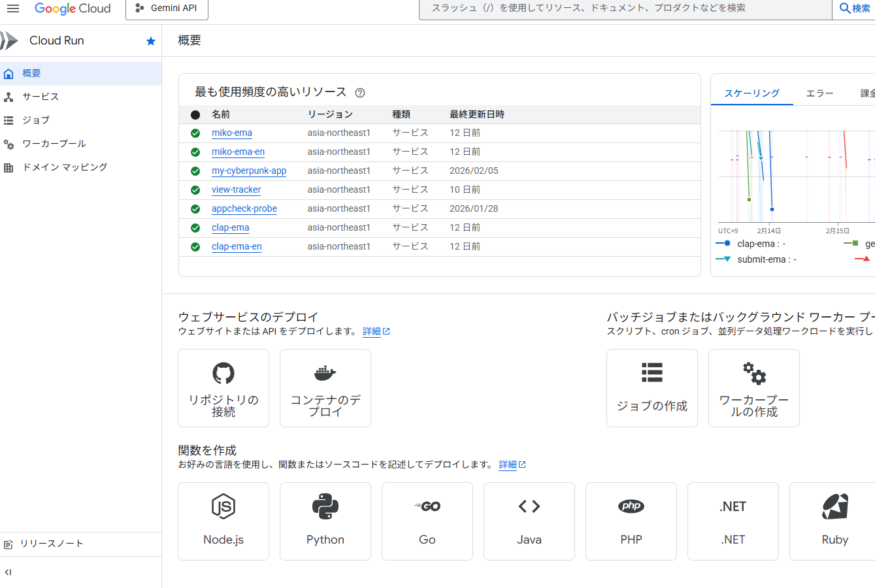Click the GitHub リポジトリの接続 icon

pyautogui.click(x=223, y=372)
